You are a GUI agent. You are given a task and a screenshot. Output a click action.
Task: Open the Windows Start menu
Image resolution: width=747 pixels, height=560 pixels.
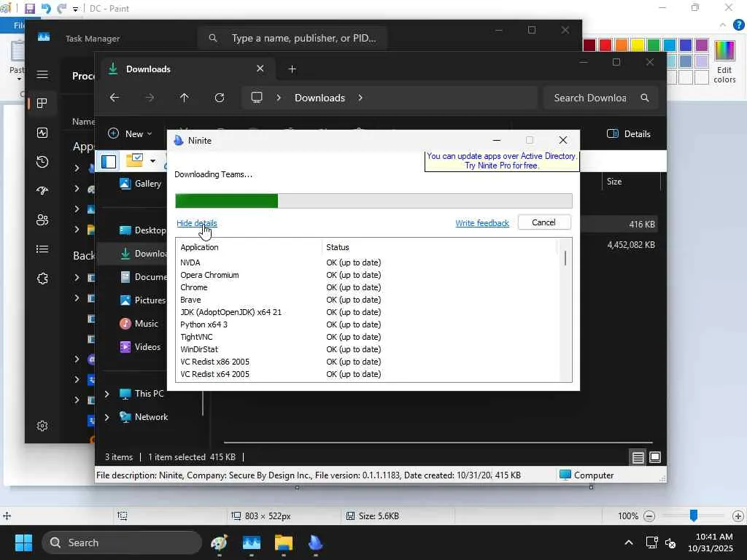click(23, 542)
